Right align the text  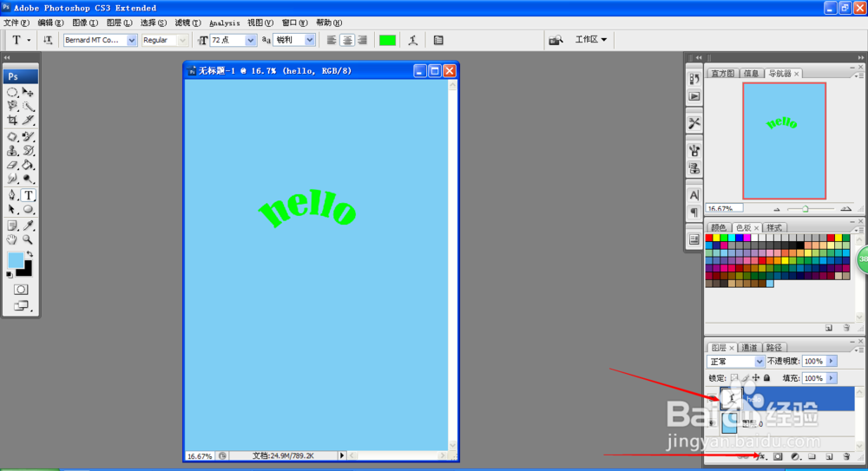coord(362,40)
